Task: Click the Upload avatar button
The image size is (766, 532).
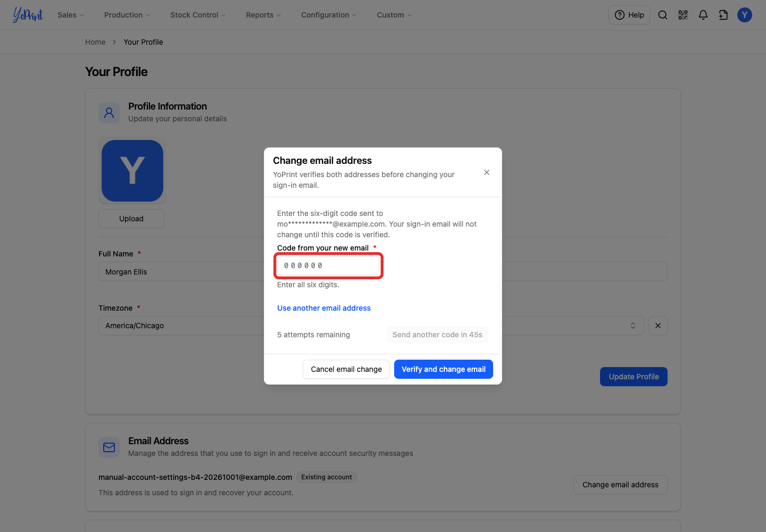Action: tap(131, 219)
